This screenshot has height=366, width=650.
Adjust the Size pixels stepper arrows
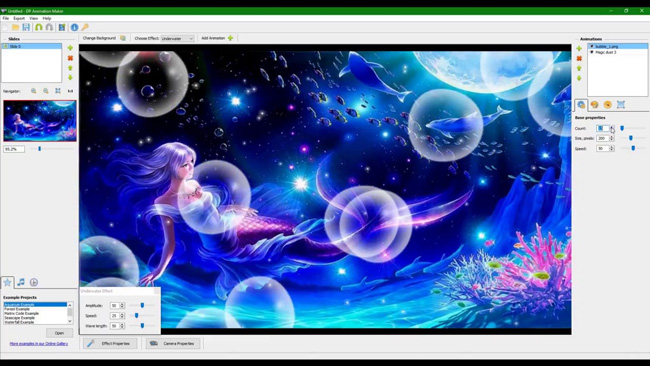(x=611, y=138)
